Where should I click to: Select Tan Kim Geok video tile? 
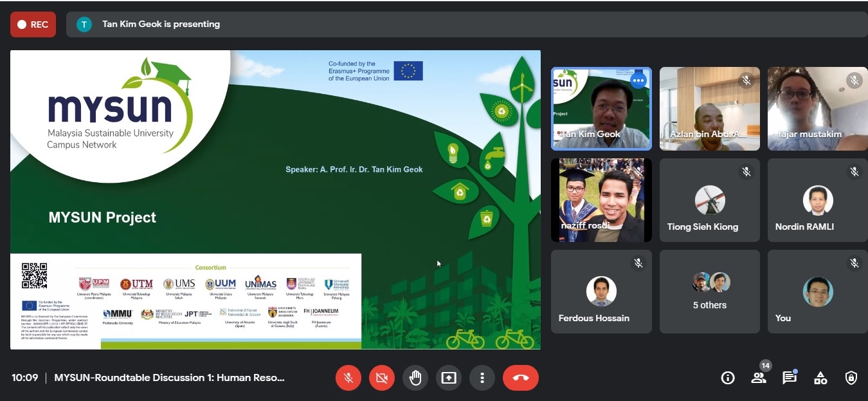[x=601, y=109]
